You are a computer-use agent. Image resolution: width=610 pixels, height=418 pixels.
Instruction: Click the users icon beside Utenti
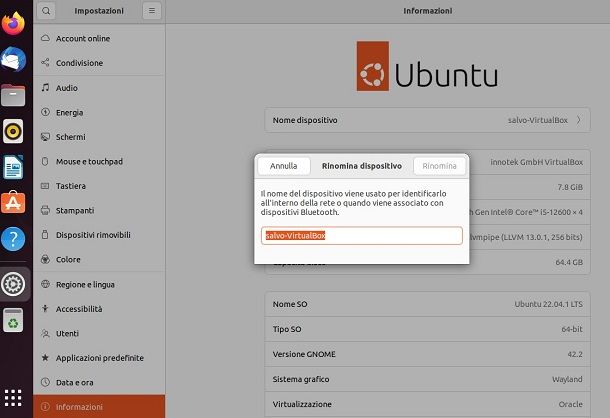point(46,333)
